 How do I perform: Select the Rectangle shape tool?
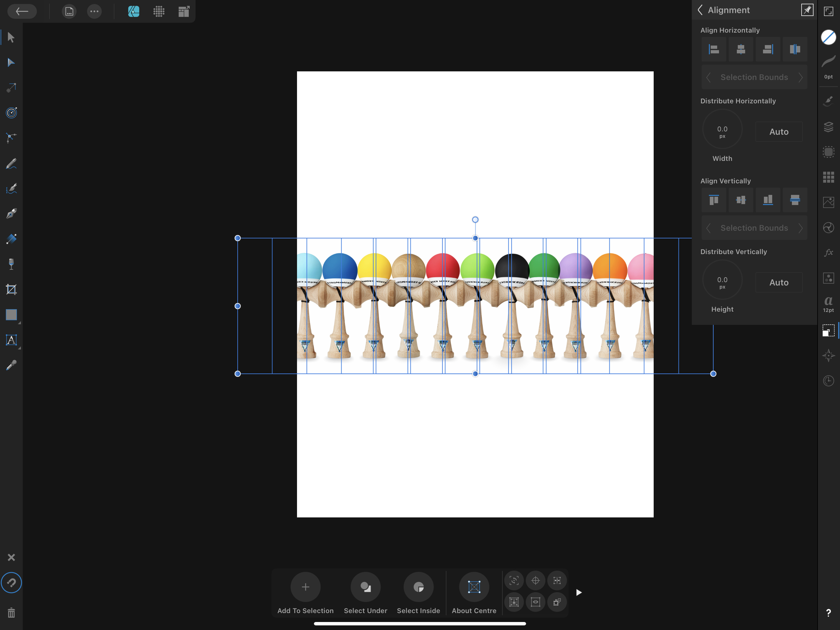pyautogui.click(x=11, y=315)
